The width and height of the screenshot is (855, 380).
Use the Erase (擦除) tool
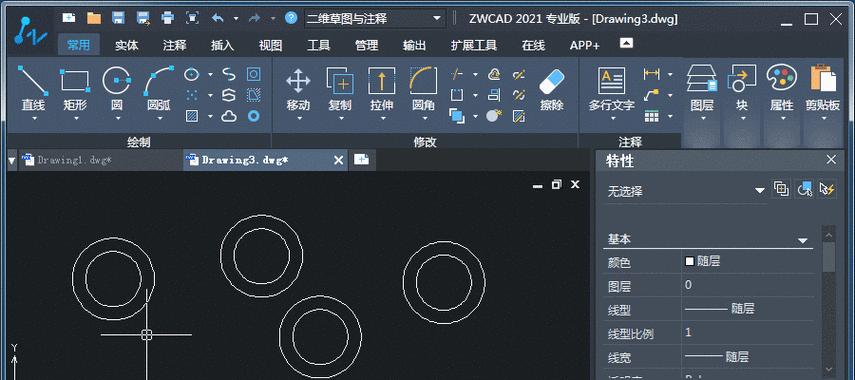tap(551, 87)
